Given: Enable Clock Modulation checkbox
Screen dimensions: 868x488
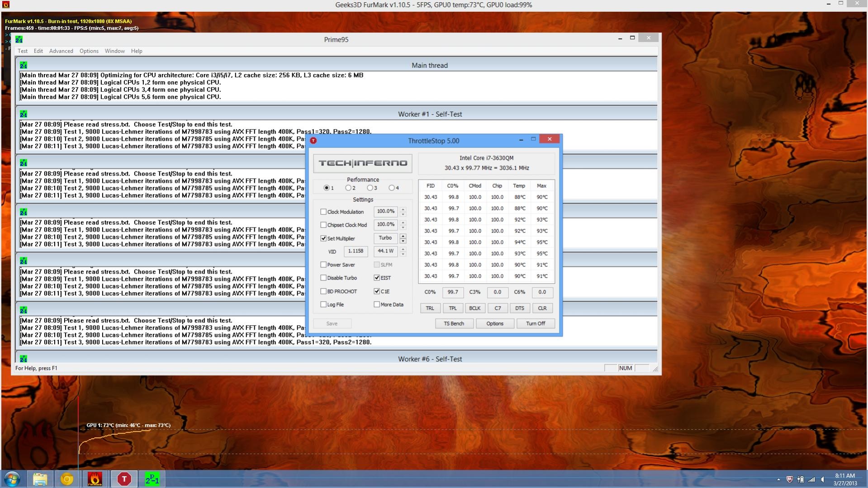Looking at the screenshot, I should pyautogui.click(x=323, y=212).
